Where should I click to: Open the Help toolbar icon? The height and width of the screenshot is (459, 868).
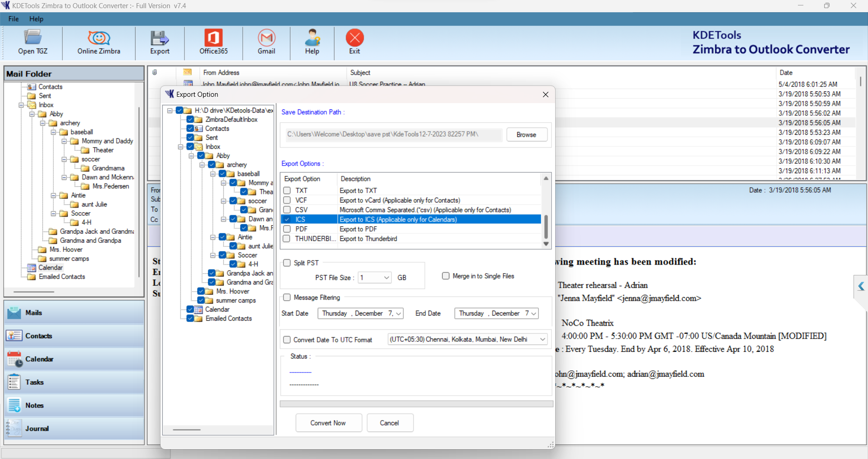[x=312, y=42]
